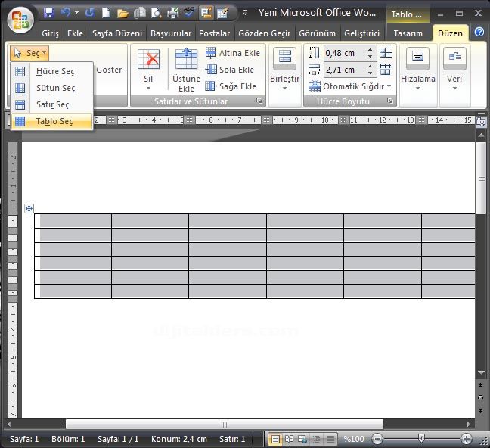Screen dimensions: 490x448
Task: Go to the Başvurular tab
Action: (171, 33)
